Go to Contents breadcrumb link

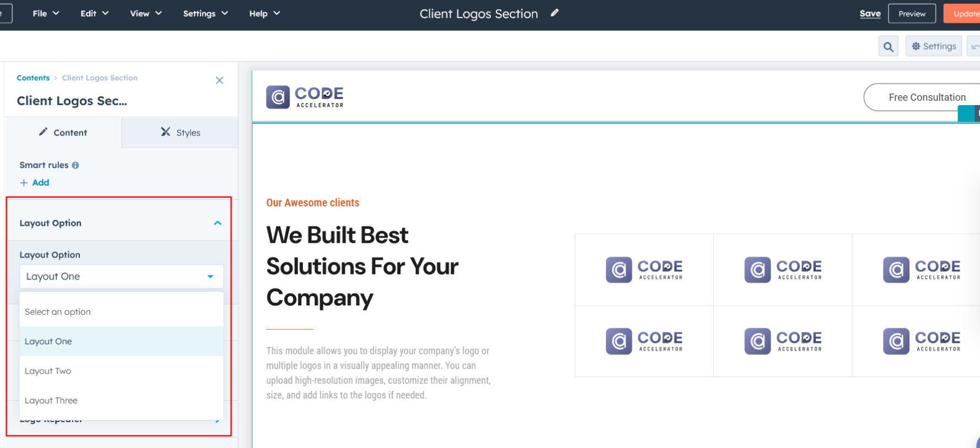33,78
